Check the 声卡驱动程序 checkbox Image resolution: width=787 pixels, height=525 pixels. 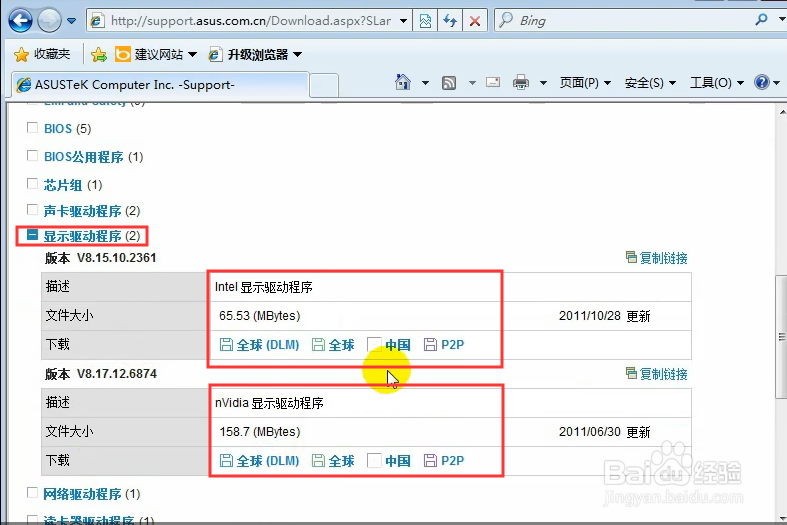[32, 209]
